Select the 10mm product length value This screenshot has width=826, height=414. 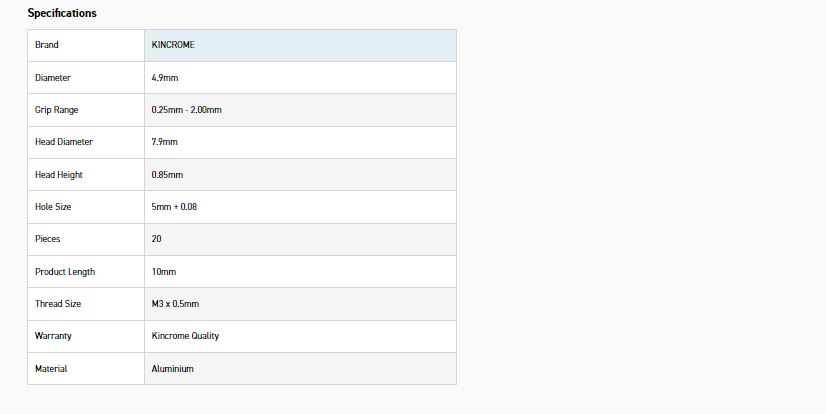pos(164,272)
